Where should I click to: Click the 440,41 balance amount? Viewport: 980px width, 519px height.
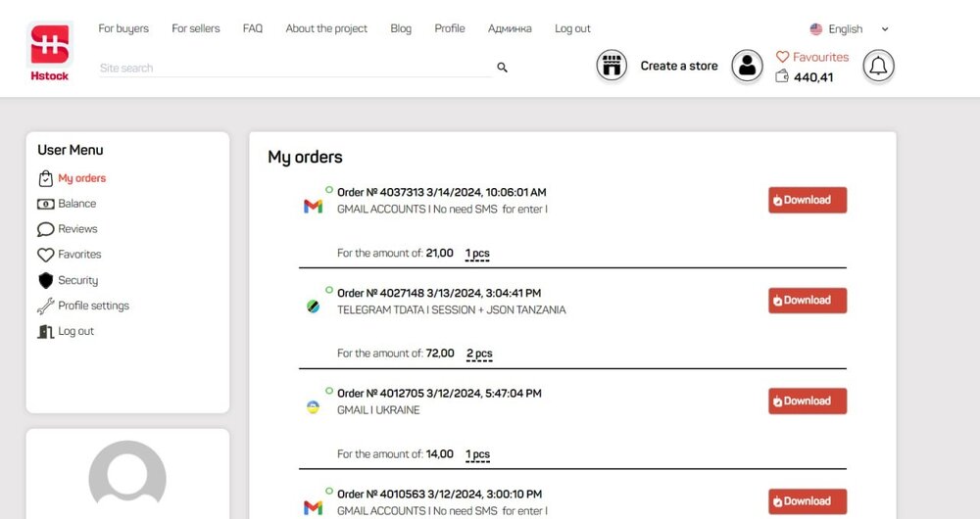coord(813,76)
